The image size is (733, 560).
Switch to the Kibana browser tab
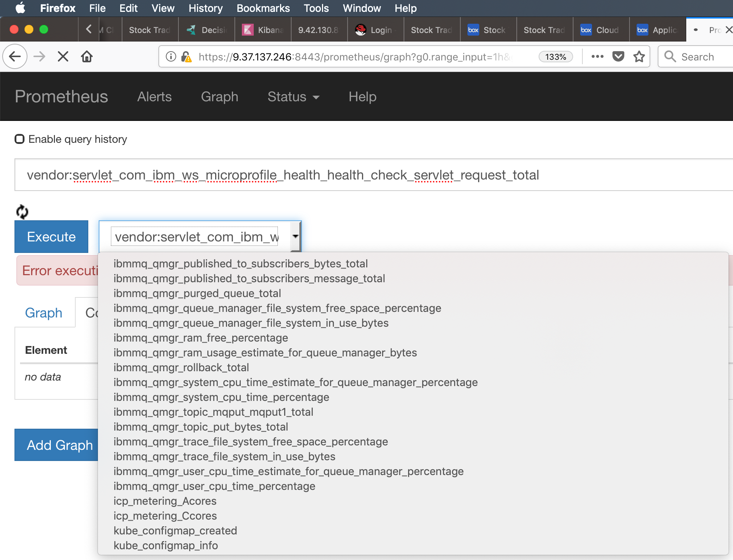[x=263, y=30]
